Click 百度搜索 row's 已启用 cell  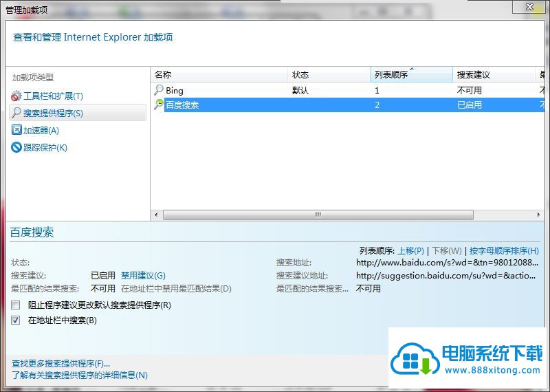470,105
